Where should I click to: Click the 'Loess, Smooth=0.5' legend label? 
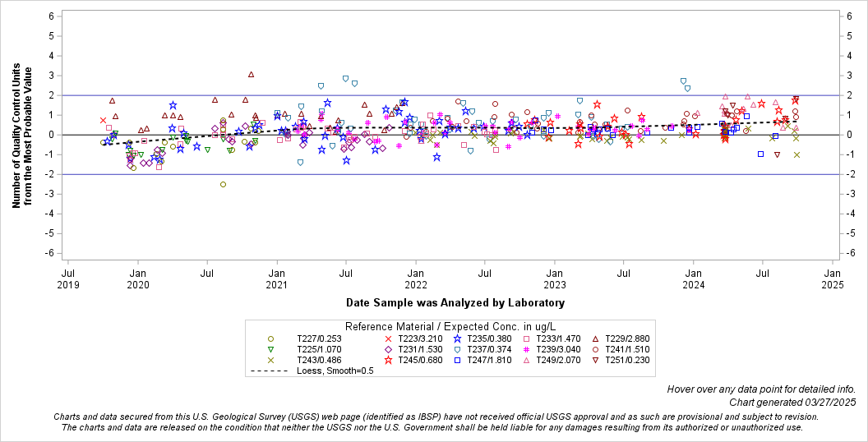point(335,371)
